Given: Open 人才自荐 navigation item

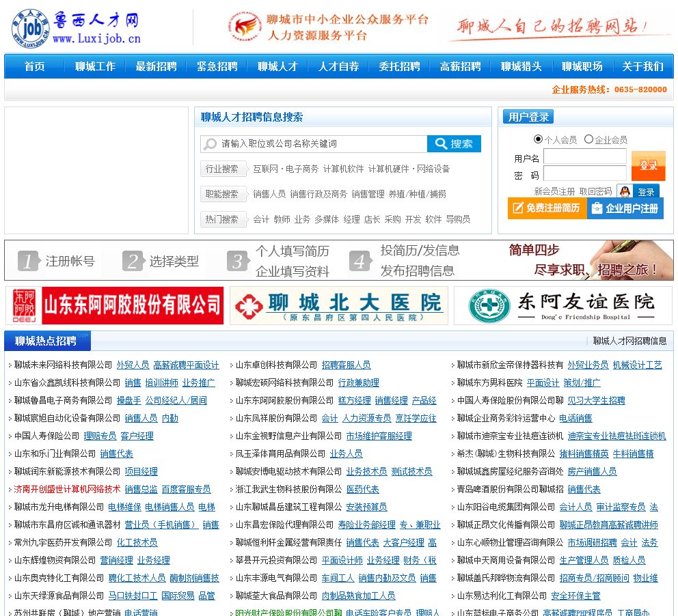Looking at the screenshot, I should (x=338, y=66).
